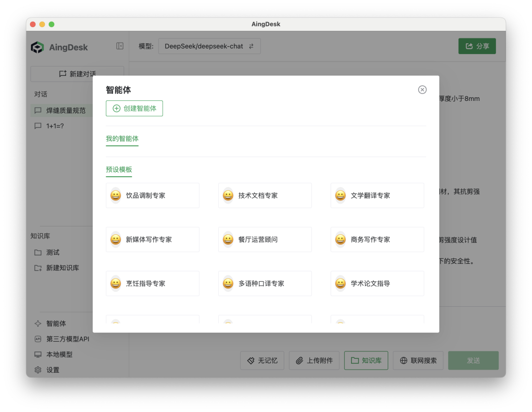Open the DeepSeek/deepseek-chat model switcher
The height and width of the screenshot is (412, 532).
pyautogui.click(x=209, y=46)
